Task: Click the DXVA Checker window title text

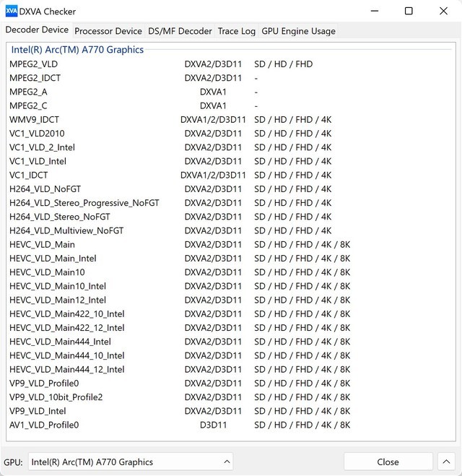Action: coord(48,12)
